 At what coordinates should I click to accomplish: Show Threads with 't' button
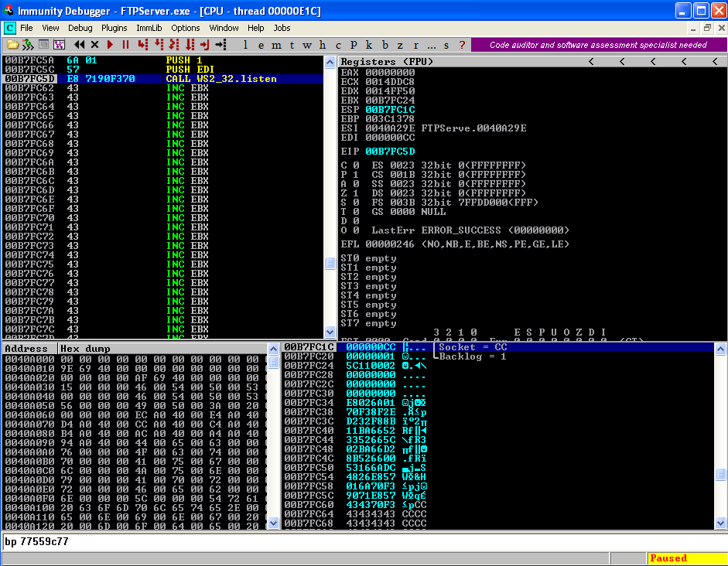(x=292, y=45)
